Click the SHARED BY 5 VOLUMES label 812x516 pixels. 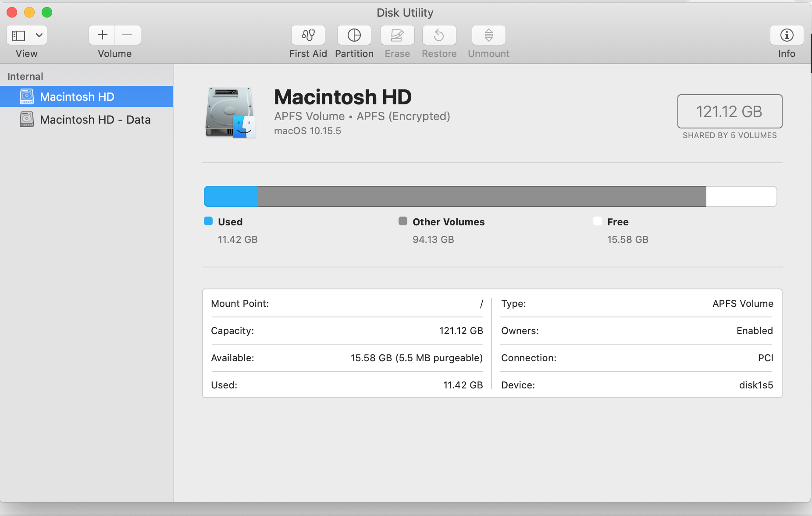[730, 135]
